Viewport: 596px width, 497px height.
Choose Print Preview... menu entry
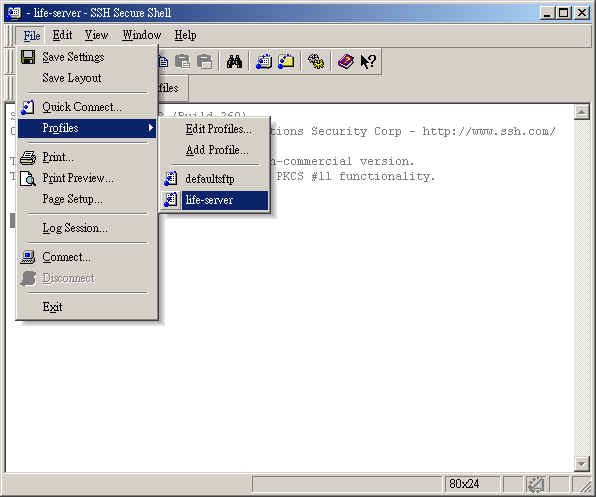coord(87,178)
